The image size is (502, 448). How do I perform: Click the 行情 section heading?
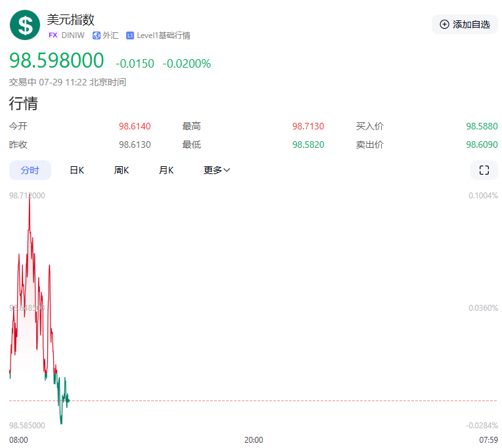[x=24, y=103]
